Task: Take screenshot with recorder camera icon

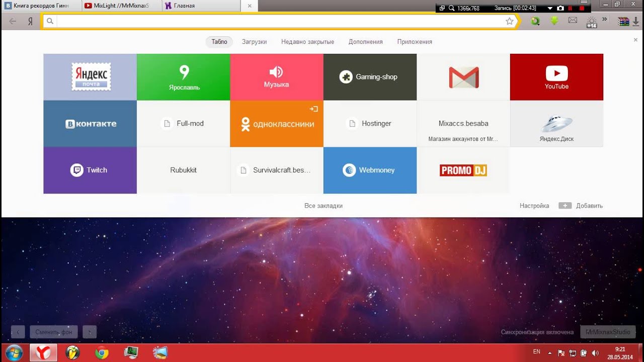Action: tap(560, 8)
